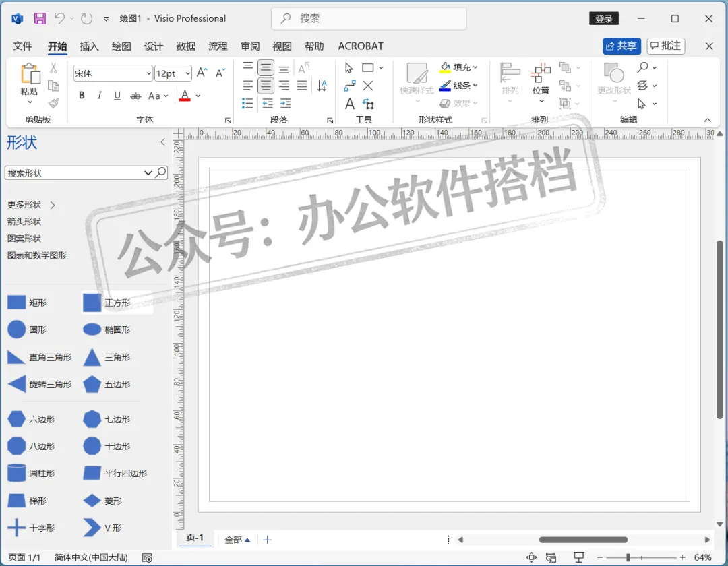Switch to the Insert (插入) tab
728x566 pixels.
click(89, 46)
